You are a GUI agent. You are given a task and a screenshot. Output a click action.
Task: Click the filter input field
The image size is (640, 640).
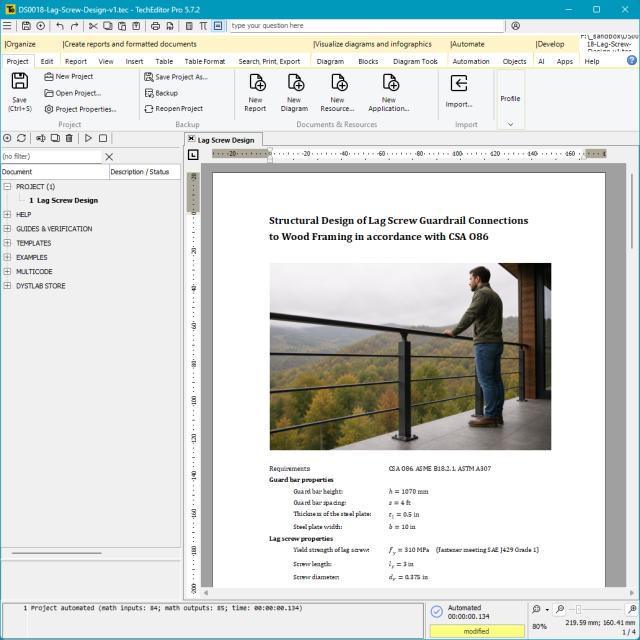point(51,156)
